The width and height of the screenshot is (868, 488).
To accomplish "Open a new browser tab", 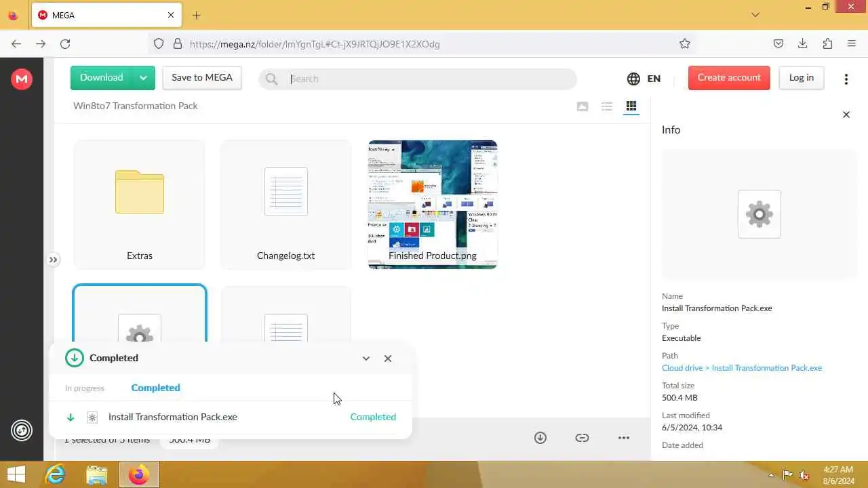I will 196,15.
